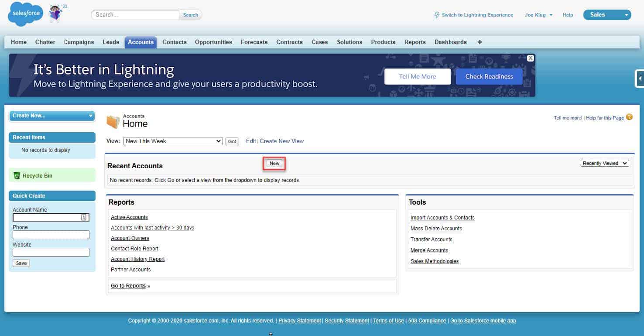Click the astronaut mascot icon

point(56,14)
